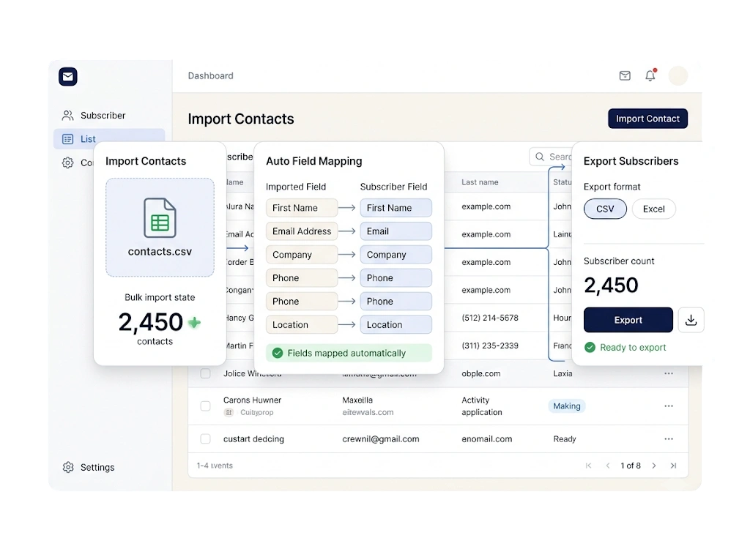Viewport: 750px width, 560px height.
Task: Select imported field First Name
Action: click(302, 208)
